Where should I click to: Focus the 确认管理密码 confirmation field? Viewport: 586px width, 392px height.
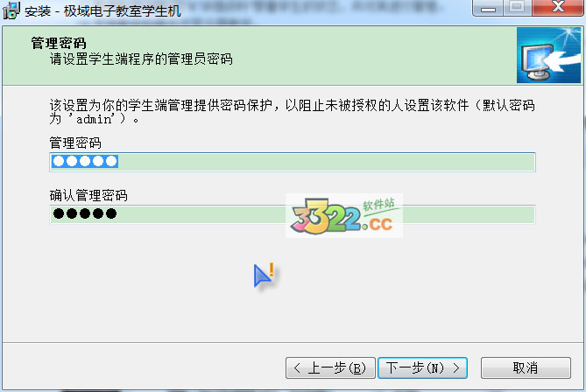[x=293, y=214]
